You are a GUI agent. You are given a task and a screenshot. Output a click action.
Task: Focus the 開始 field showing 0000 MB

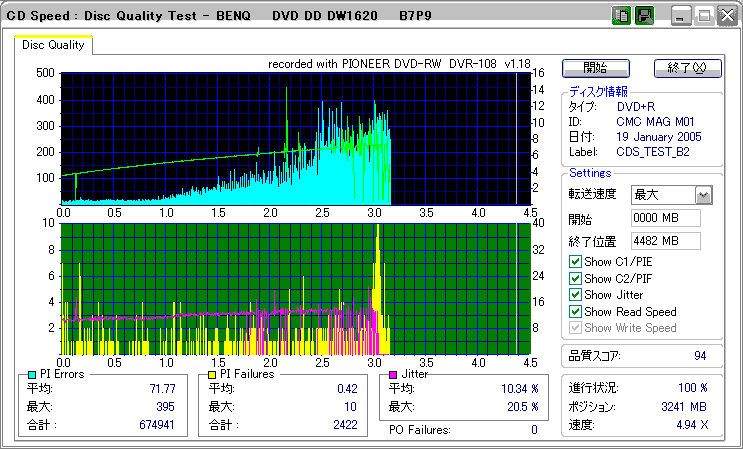point(665,218)
